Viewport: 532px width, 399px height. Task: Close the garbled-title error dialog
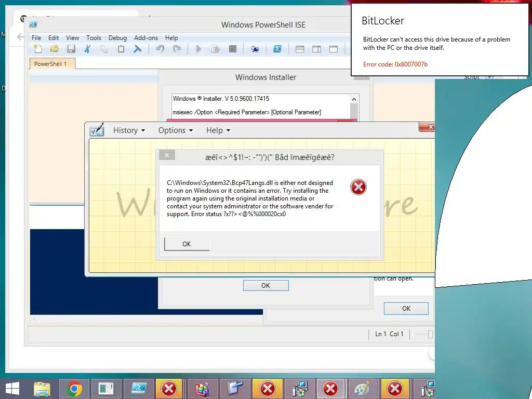[167, 155]
